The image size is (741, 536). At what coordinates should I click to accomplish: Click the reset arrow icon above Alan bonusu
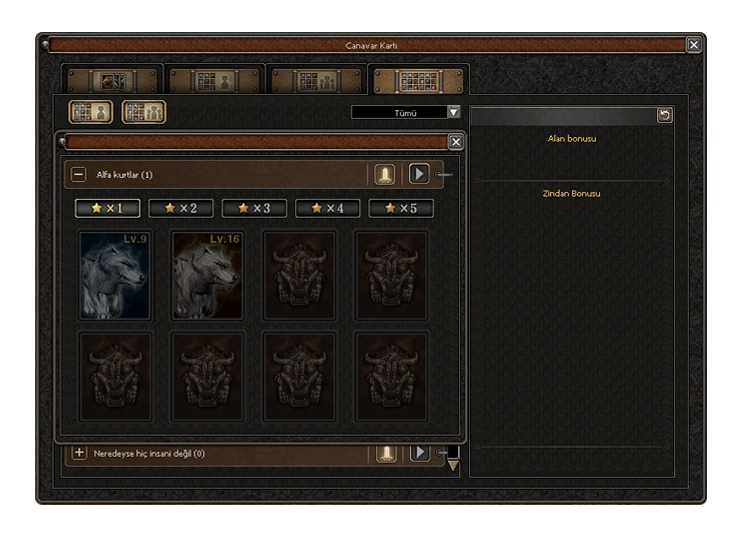pos(664,115)
